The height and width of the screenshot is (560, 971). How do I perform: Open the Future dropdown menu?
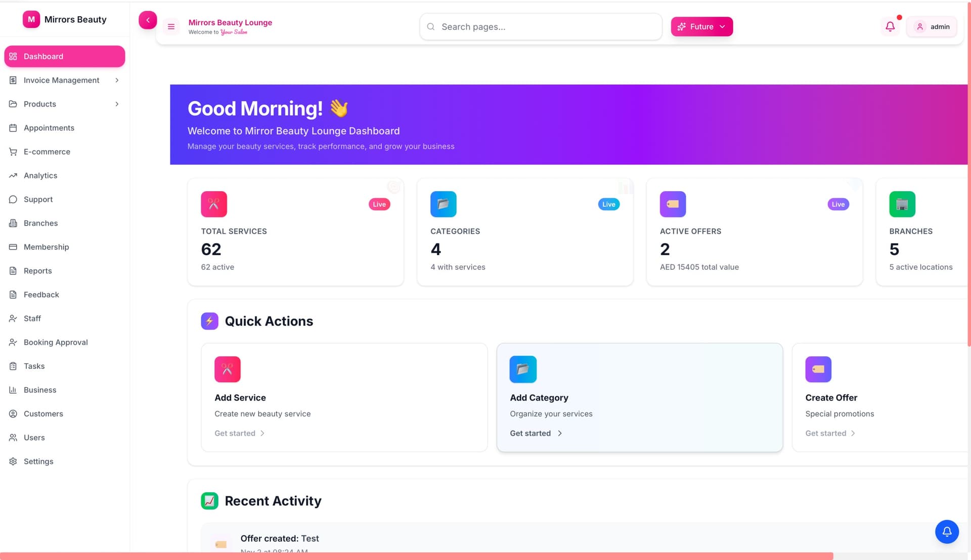[701, 27]
